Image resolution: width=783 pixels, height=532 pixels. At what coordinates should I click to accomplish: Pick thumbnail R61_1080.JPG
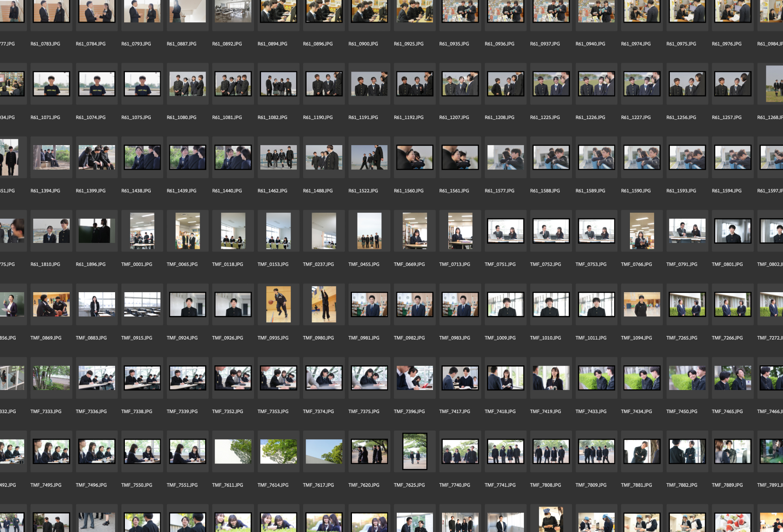click(188, 84)
